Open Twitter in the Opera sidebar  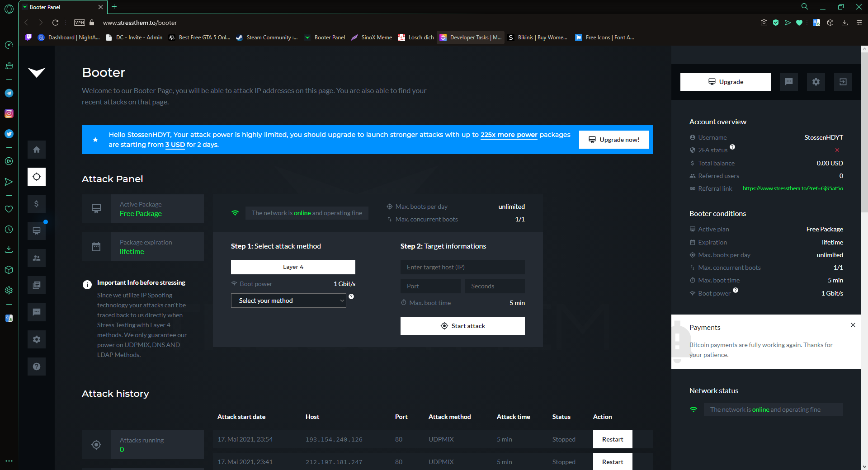pos(9,134)
